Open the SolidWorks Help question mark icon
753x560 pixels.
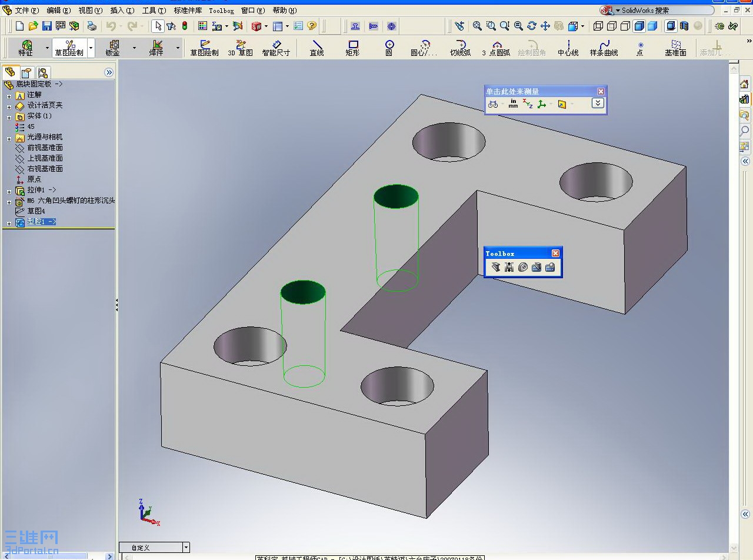[312, 26]
